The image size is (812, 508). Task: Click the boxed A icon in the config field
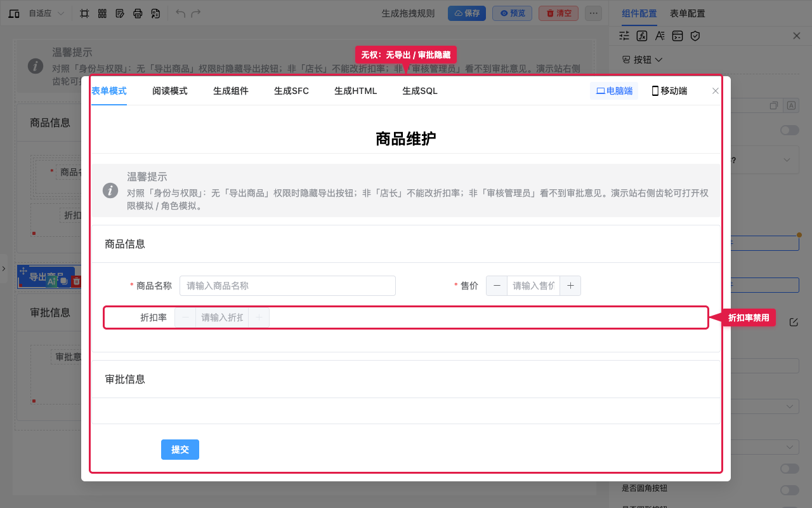pyautogui.click(x=791, y=105)
